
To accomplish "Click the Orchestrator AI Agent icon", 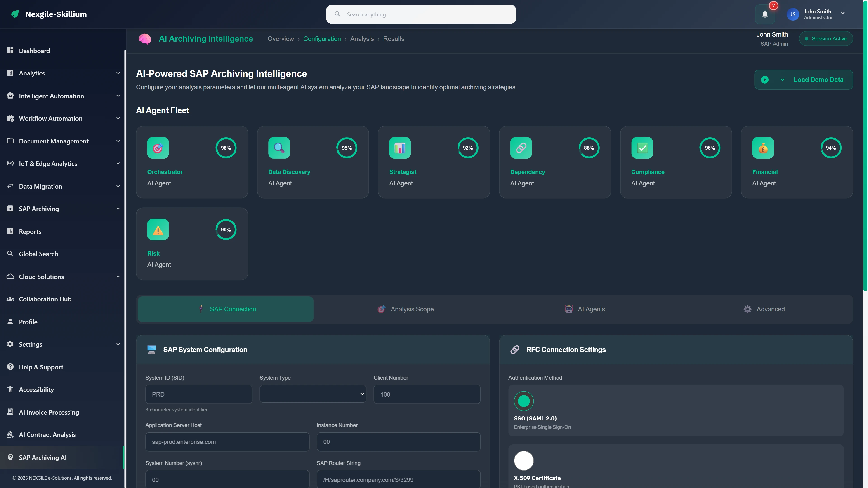I will (158, 148).
